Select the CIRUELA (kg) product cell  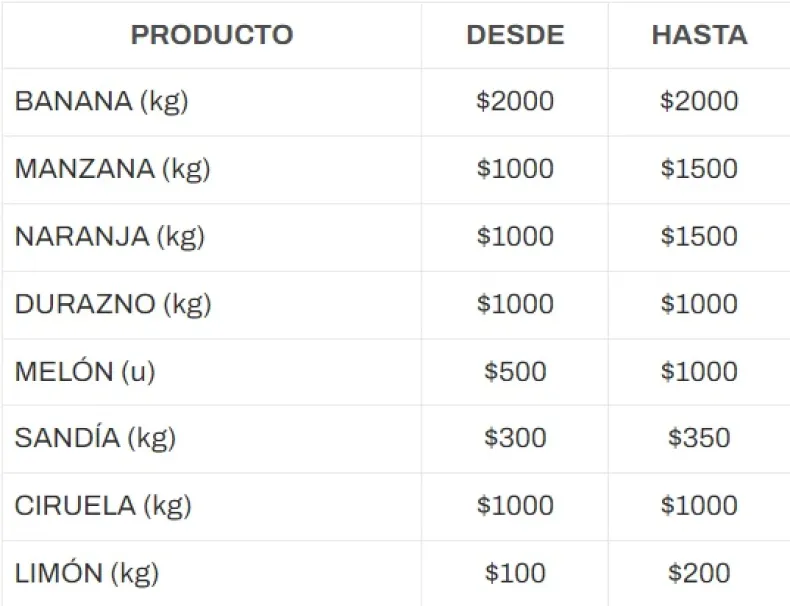pyautogui.click(x=103, y=506)
